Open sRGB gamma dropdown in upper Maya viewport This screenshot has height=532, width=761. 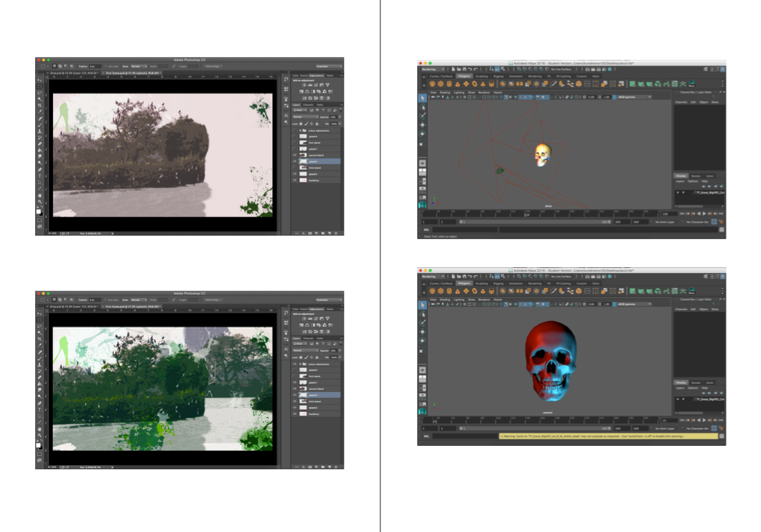pyautogui.click(x=633, y=97)
